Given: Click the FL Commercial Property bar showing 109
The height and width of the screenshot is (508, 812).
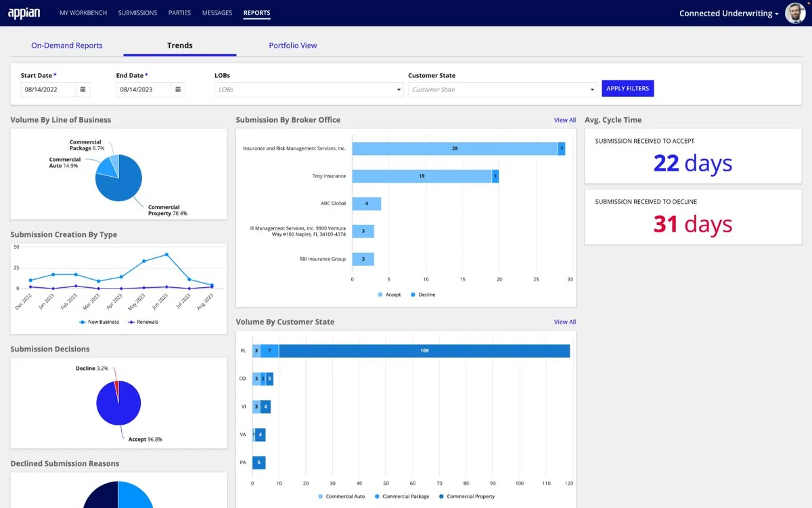Looking at the screenshot, I should [x=424, y=351].
